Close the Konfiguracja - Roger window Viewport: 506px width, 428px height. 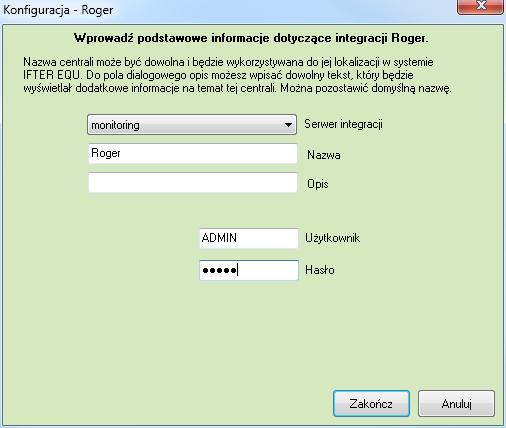point(480,7)
